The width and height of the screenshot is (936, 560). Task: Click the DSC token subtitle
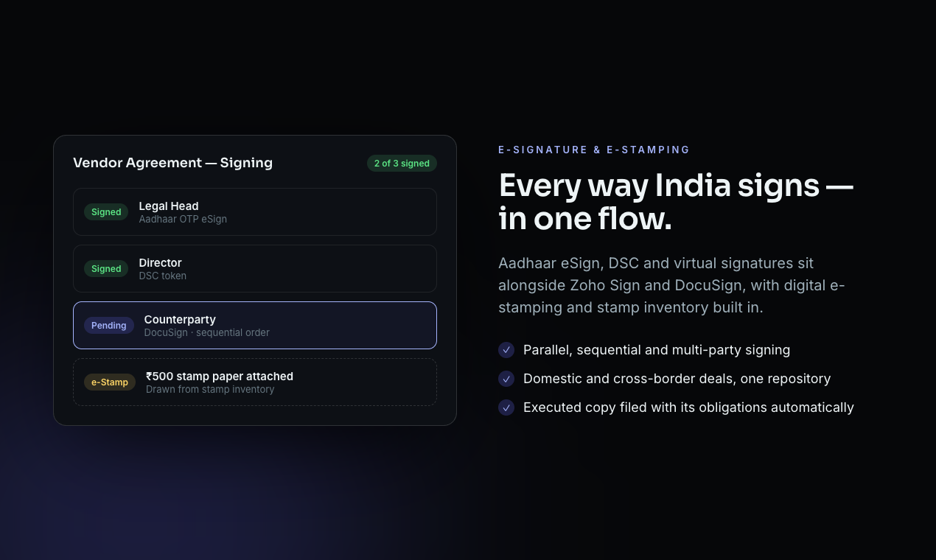point(162,276)
